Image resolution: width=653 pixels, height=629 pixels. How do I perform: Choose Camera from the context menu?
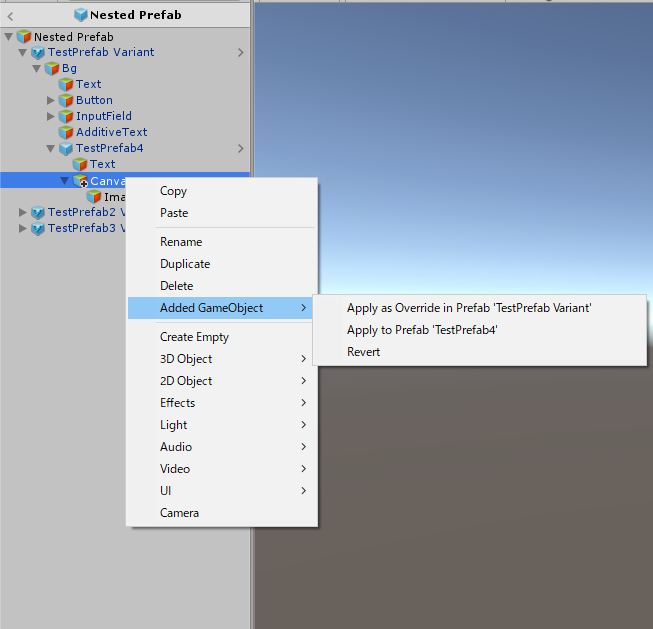tap(222, 513)
